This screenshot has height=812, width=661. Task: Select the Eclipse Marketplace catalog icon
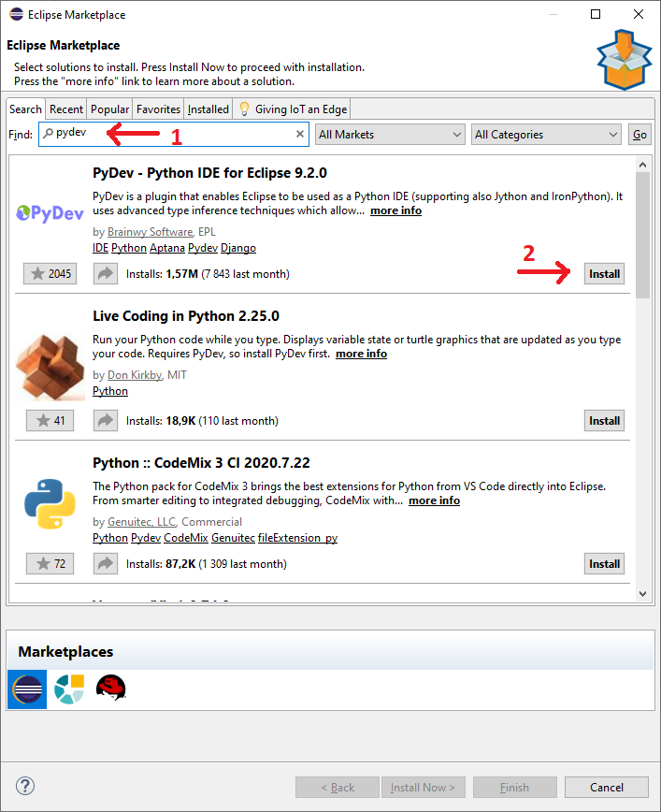click(x=27, y=689)
